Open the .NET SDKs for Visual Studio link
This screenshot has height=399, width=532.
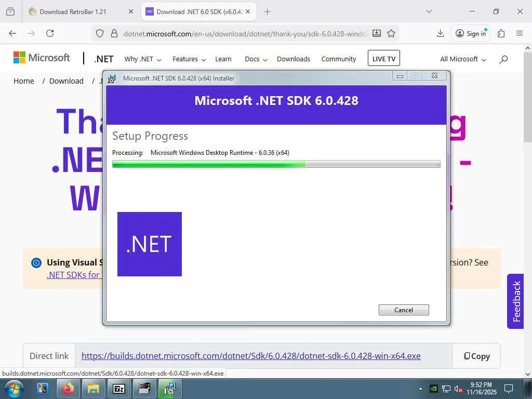click(x=75, y=275)
